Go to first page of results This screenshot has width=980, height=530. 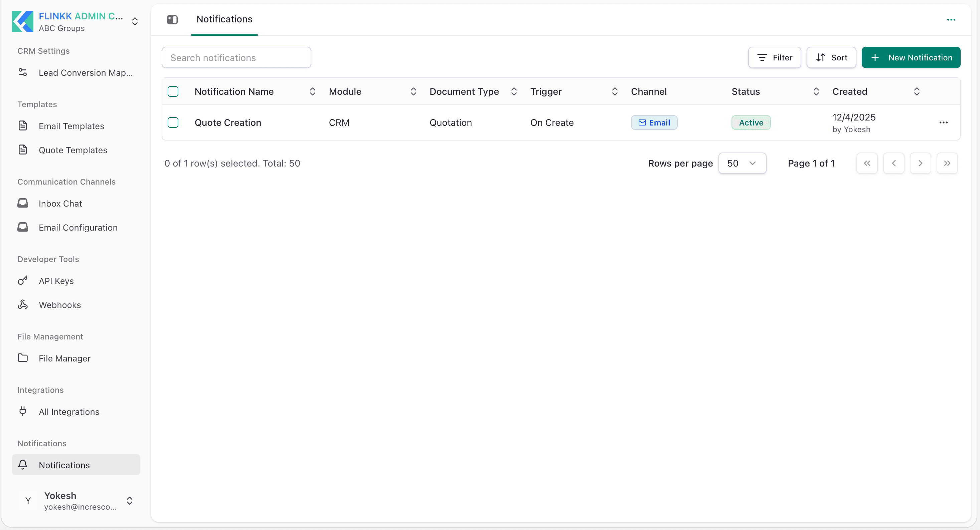[867, 164]
